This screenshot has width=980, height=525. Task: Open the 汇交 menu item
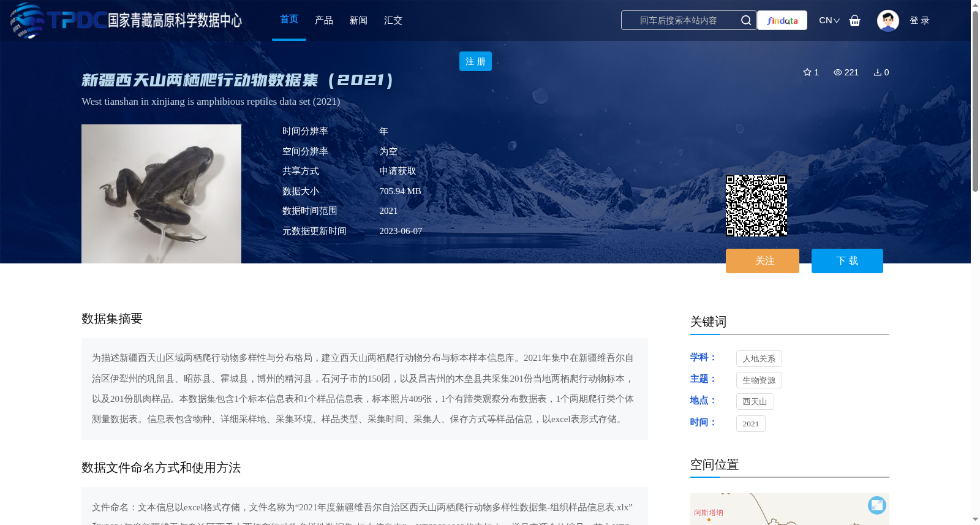[393, 20]
